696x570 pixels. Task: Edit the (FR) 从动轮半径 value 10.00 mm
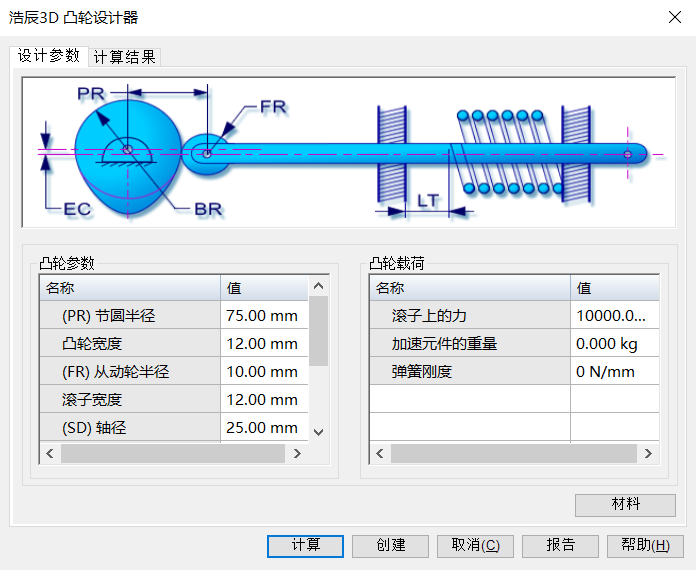[264, 371]
